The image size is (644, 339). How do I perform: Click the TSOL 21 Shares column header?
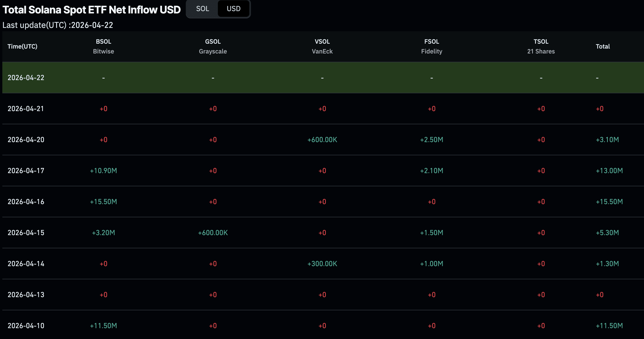[x=541, y=46]
